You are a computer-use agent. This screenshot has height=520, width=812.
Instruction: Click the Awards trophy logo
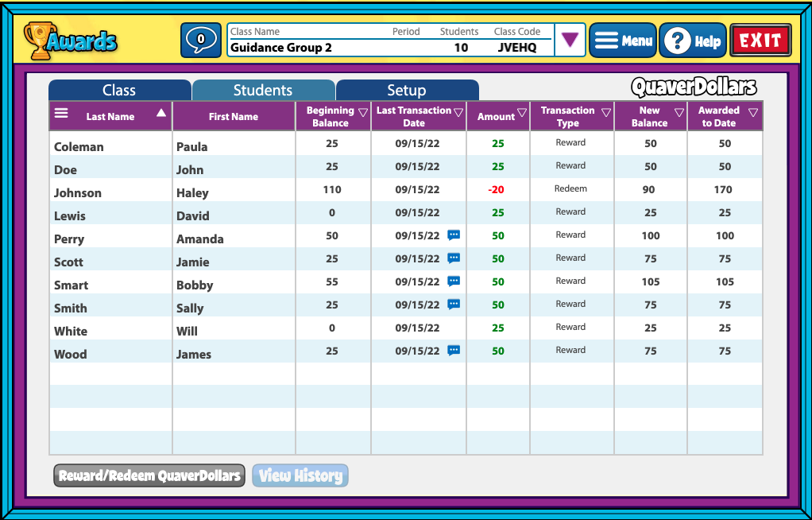click(x=71, y=41)
